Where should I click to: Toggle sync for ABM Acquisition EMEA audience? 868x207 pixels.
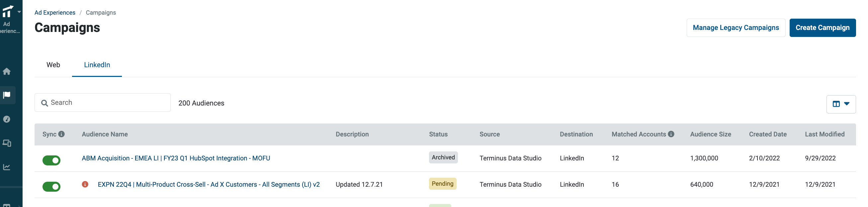click(51, 160)
